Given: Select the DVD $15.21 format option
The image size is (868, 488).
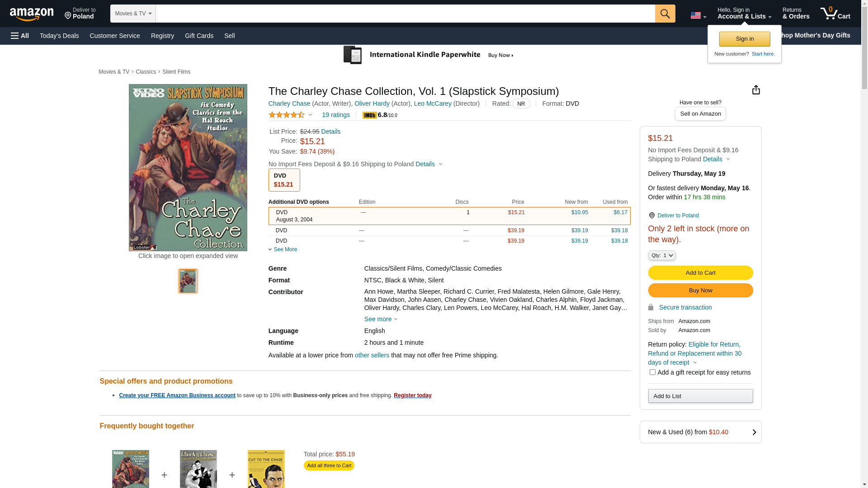Looking at the screenshot, I should (x=284, y=180).
